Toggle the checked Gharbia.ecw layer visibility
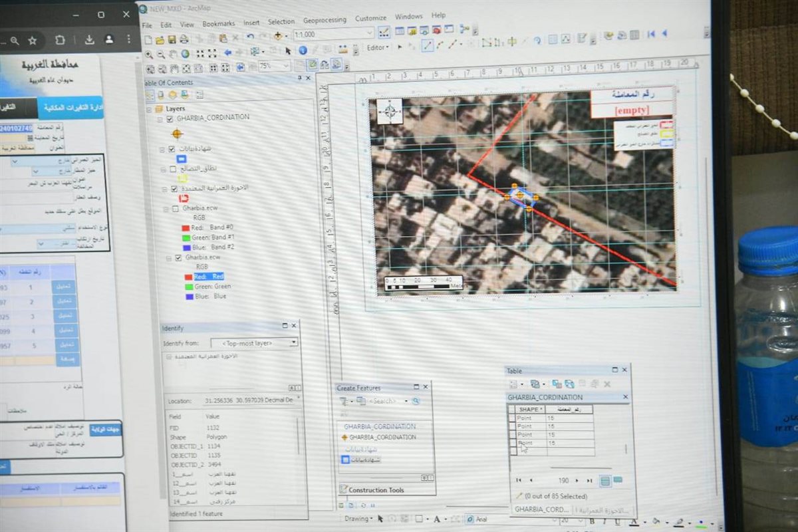The width and height of the screenshot is (798, 532). coord(178,257)
